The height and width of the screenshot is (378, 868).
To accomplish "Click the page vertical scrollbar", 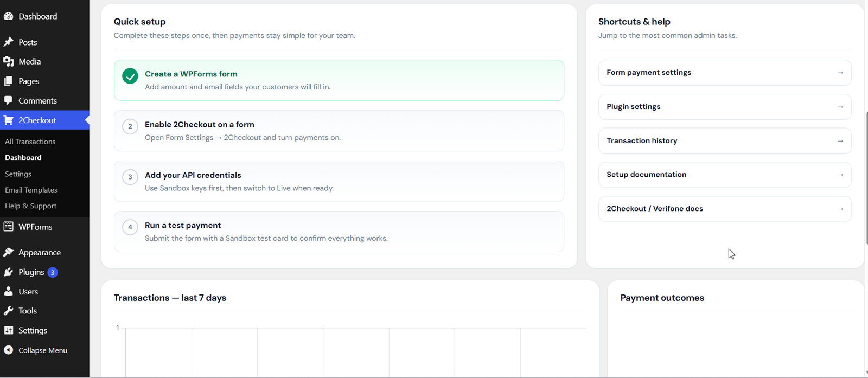I will (x=866, y=179).
